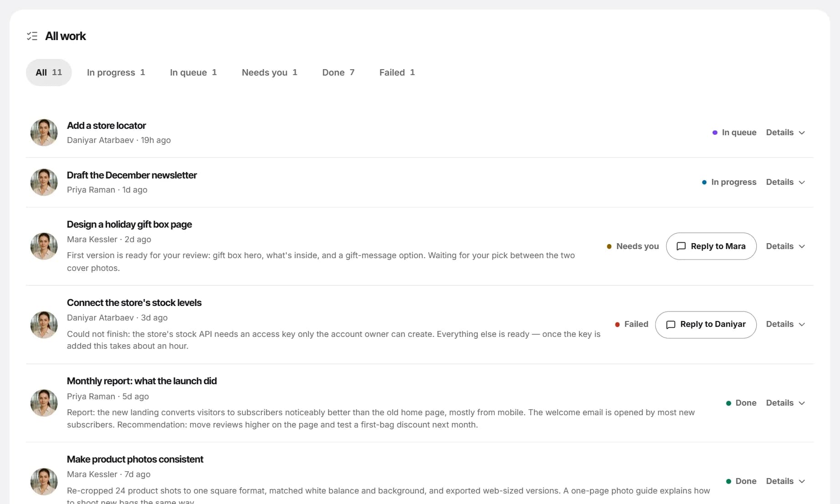
Task: Click the In progress status label
Action: click(729, 182)
